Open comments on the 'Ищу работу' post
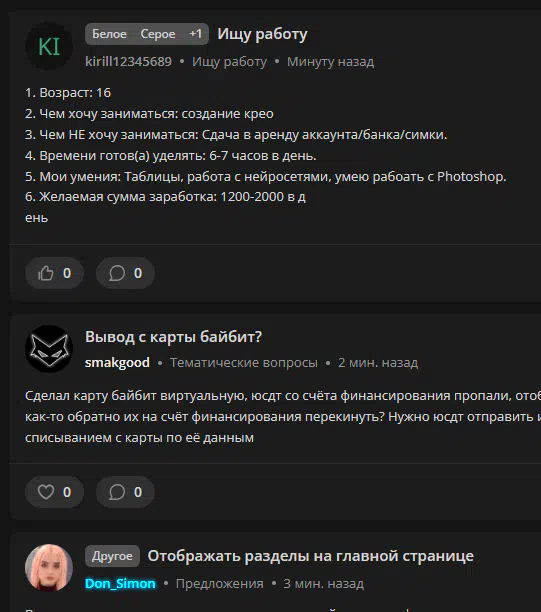541x612 pixels. point(125,273)
